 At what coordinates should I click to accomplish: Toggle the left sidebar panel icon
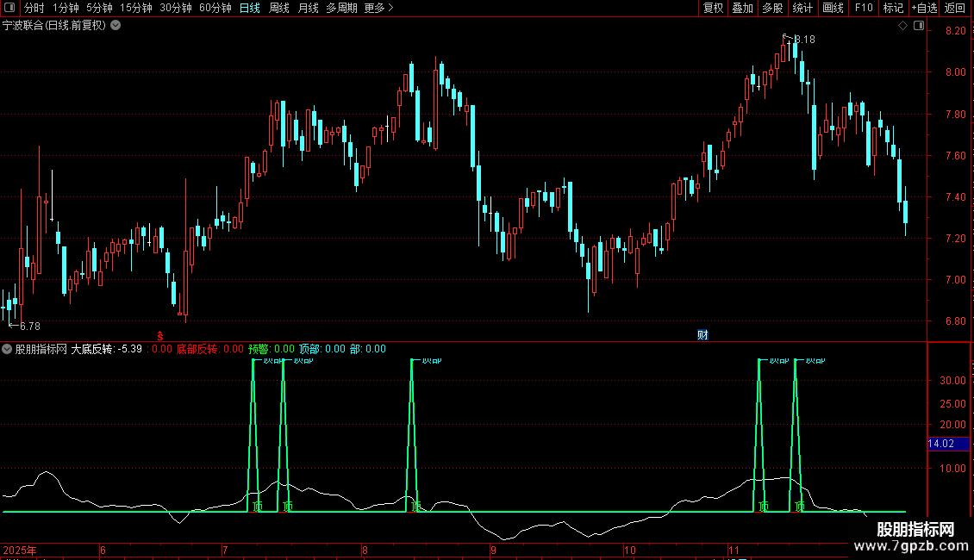tap(9, 8)
